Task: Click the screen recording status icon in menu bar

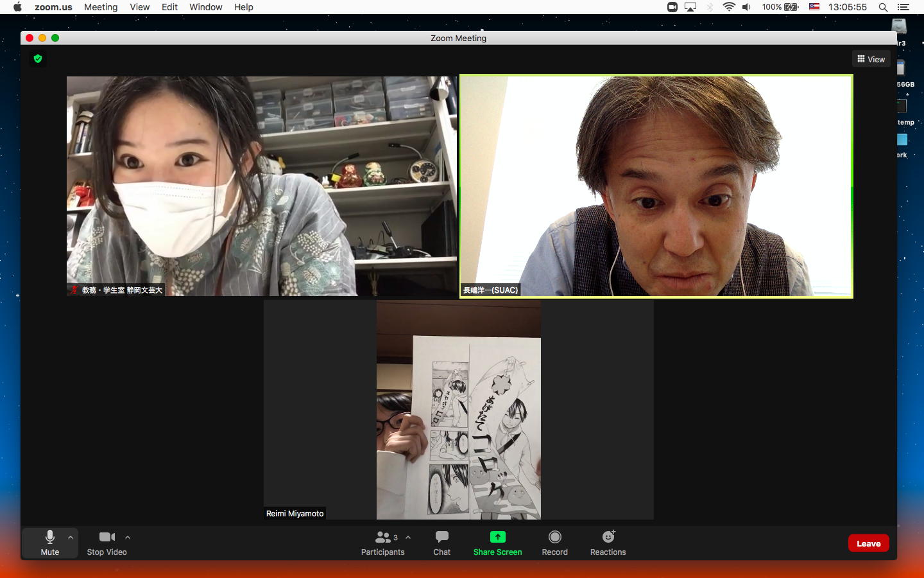Action: pos(672,7)
